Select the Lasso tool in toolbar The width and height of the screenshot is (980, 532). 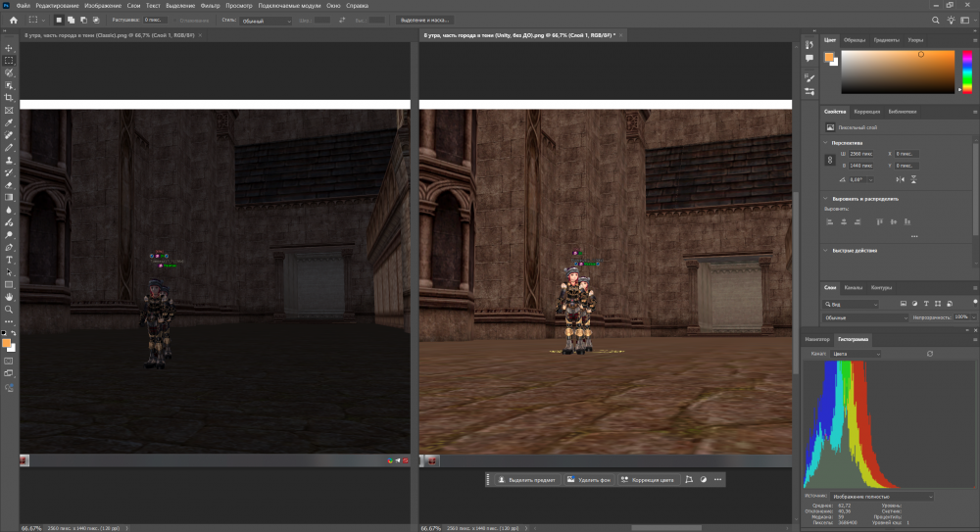(9, 73)
